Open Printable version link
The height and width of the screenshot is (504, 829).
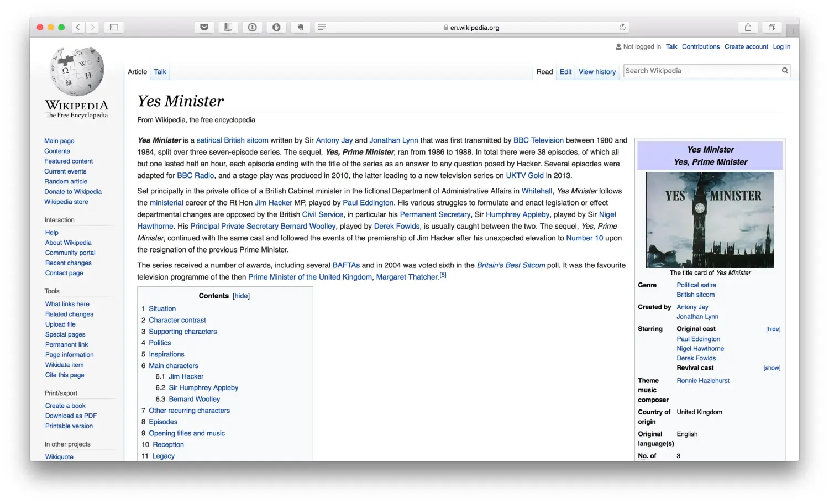[69, 426]
